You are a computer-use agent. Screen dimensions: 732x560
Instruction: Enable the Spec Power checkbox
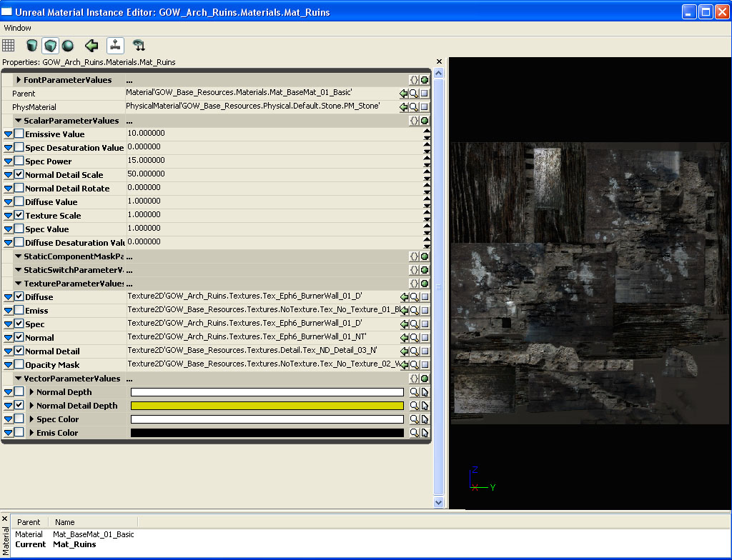[19, 161]
